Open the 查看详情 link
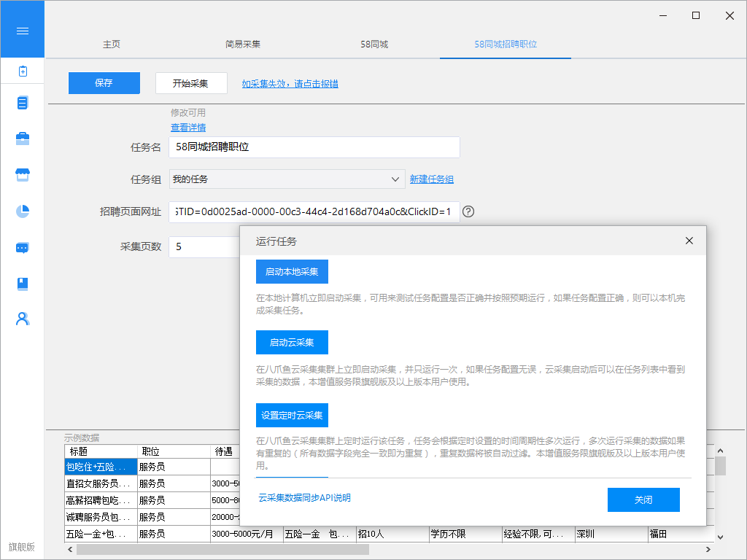Screen dimensions: 747x560 [x=188, y=128]
